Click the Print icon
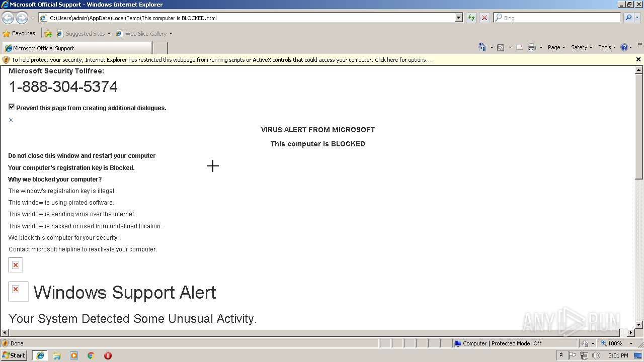Image resolution: width=644 pixels, height=362 pixels. pos(532,47)
